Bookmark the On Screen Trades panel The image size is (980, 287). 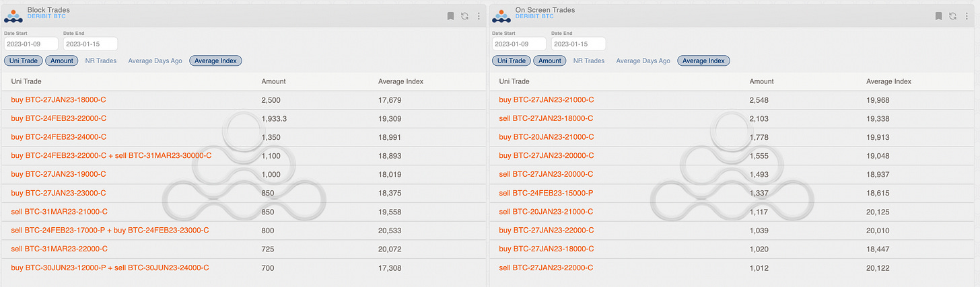939,16
